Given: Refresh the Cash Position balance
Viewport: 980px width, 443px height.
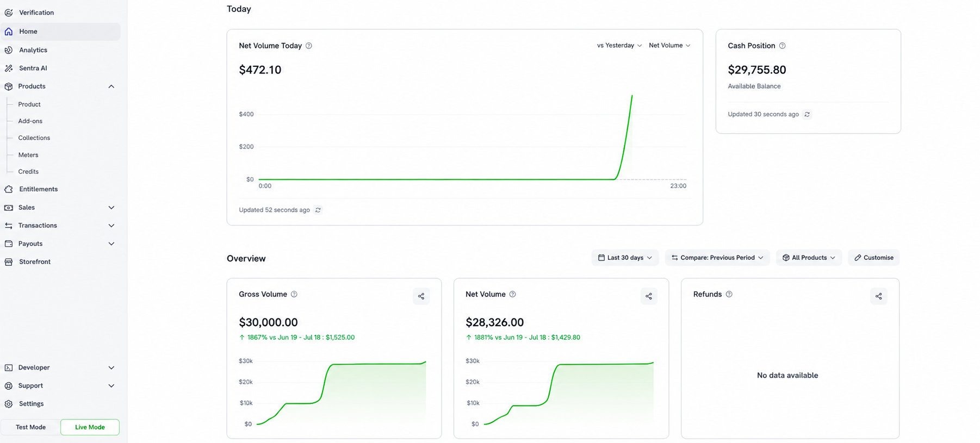Looking at the screenshot, I should (x=807, y=114).
